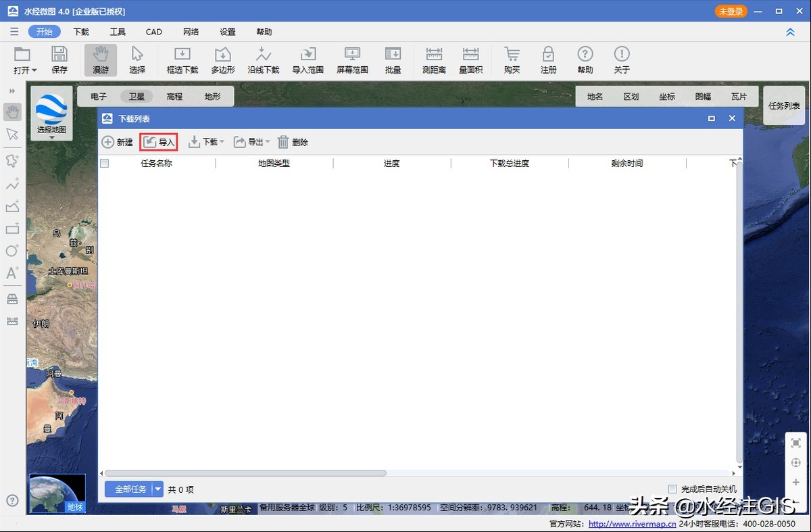Open the rivermap.cn official website link
Screen dimensions: 811x532
(632, 524)
